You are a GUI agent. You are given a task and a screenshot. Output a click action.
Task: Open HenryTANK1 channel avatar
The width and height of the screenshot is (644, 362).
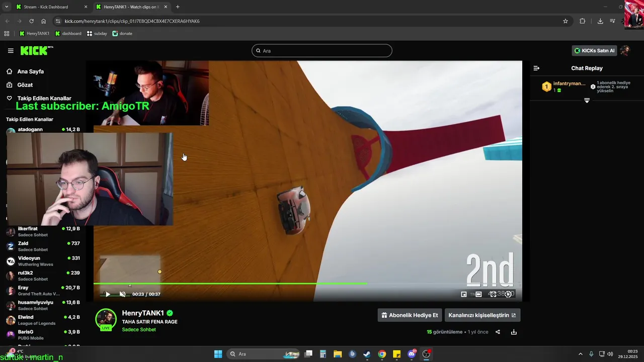[106, 319]
